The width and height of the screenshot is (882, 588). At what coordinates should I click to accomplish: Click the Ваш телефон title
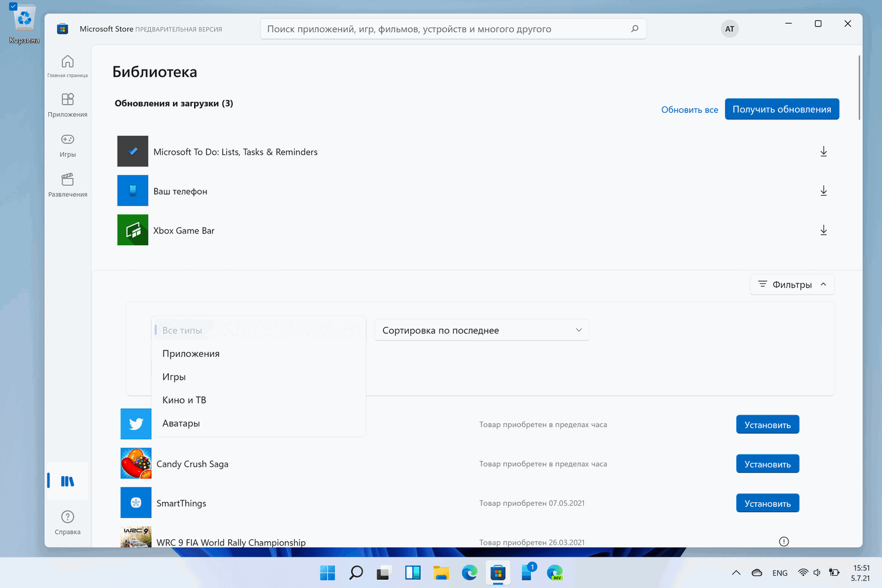click(x=181, y=191)
